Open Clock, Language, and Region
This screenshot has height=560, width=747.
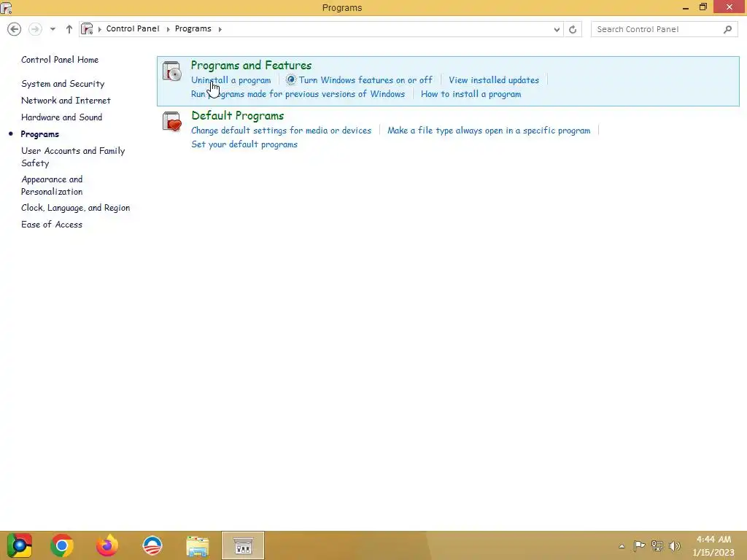tap(75, 208)
